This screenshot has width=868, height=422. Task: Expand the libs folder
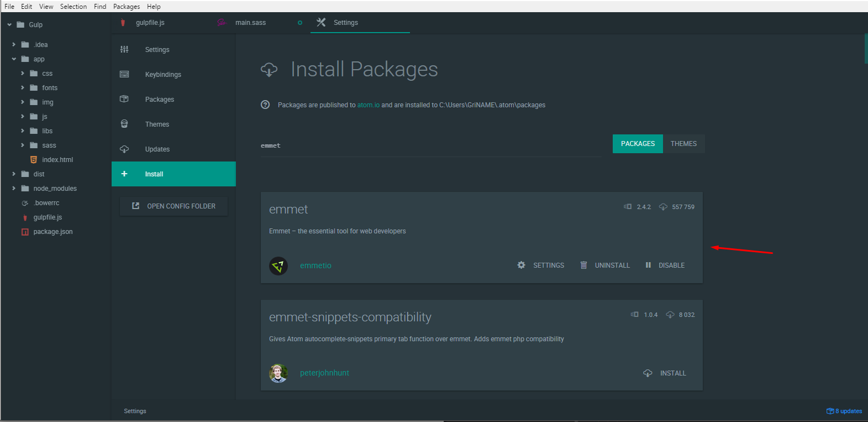click(23, 131)
